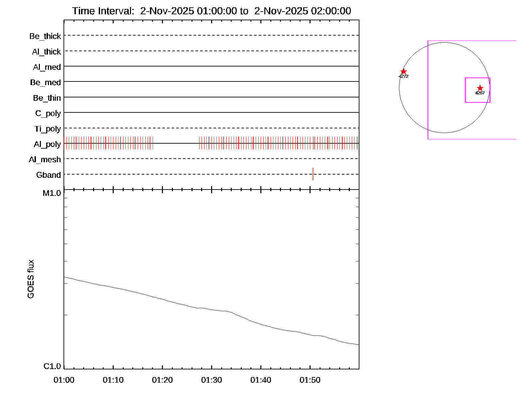Click the C1.0 flux level label
The height and width of the screenshot is (399, 532).
(x=52, y=366)
